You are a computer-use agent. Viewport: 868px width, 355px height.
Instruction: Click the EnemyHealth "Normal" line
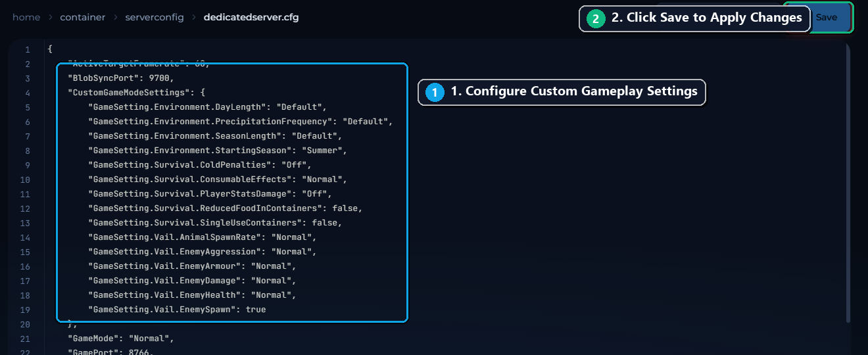pos(192,295)
